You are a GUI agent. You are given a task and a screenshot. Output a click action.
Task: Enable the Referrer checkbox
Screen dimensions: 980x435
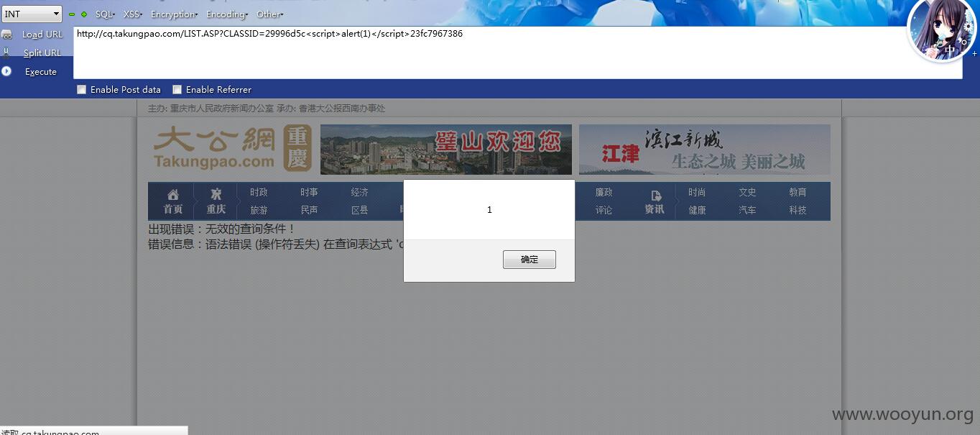tap(177, 90)
